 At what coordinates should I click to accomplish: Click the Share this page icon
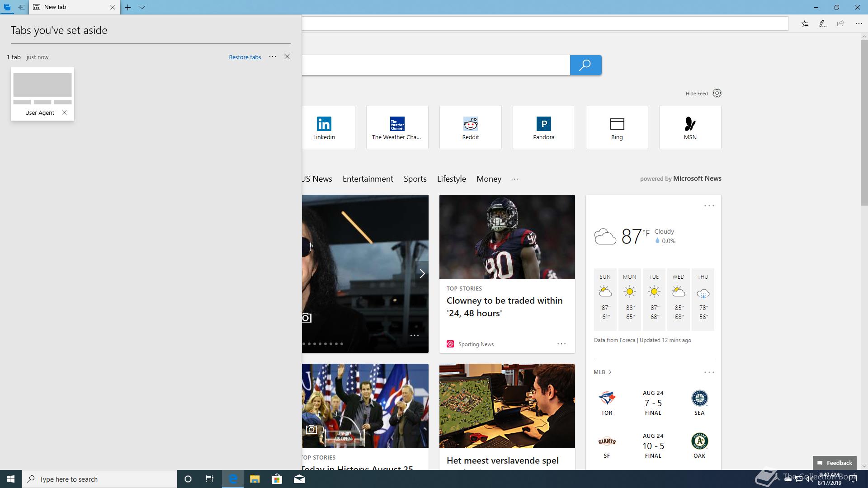pos(840,23)
